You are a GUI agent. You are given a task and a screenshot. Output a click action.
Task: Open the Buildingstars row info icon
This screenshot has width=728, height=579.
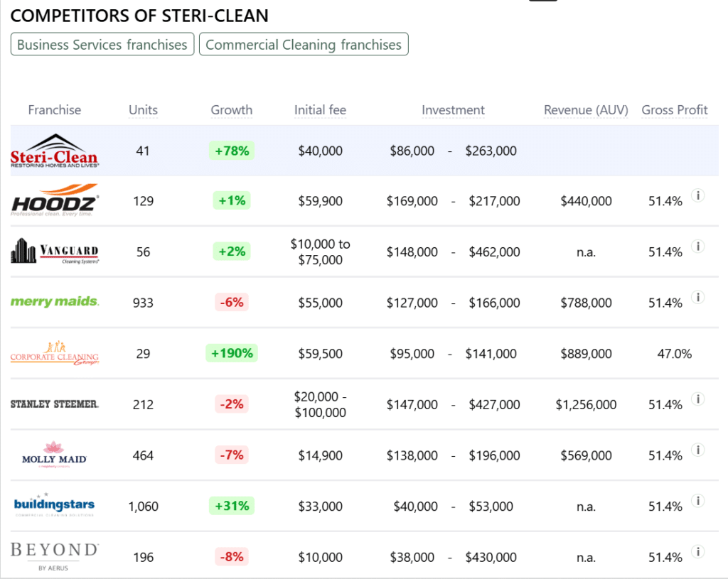(698, 501)
